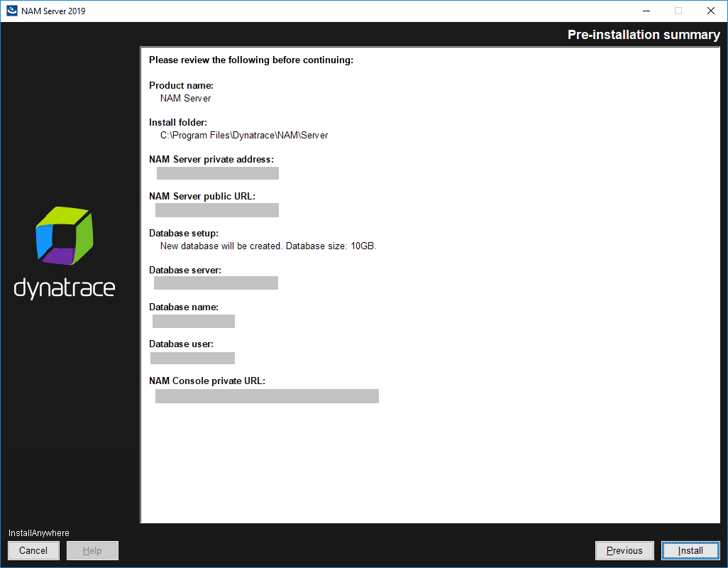Click the 'Database server:' label
The height and width of the screenshot is (568, 728).
click(185, 271)
